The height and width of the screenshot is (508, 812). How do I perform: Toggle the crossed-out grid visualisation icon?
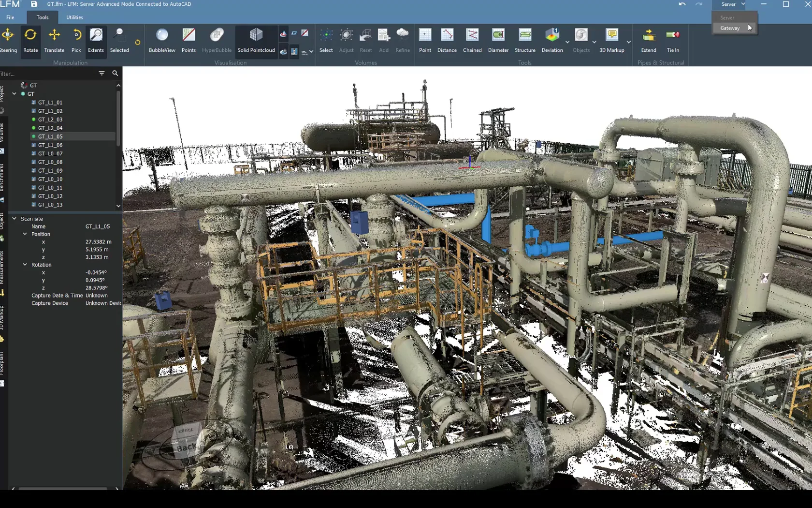pos(304,33)
